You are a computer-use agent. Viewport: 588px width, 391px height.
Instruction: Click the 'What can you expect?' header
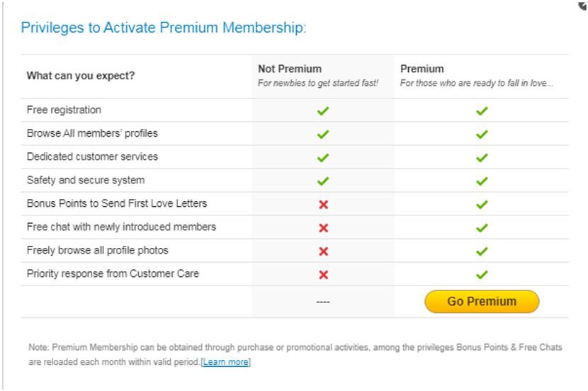(x=80, y=76)
